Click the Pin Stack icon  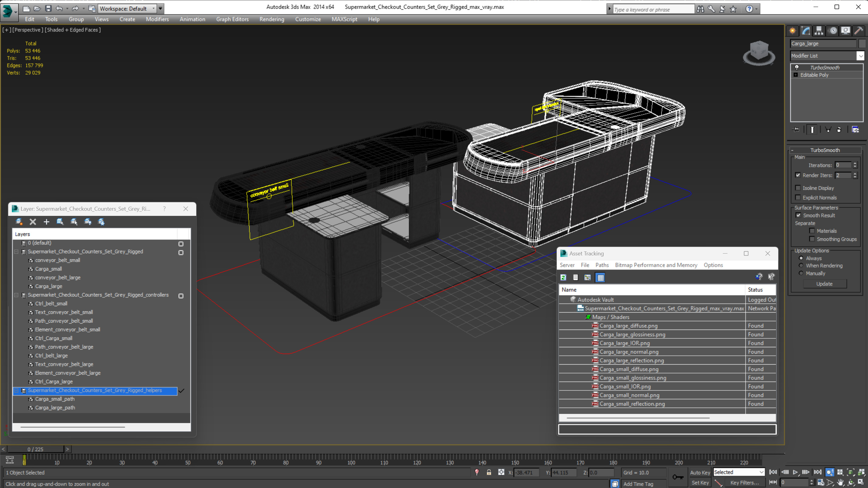point(796,130)
